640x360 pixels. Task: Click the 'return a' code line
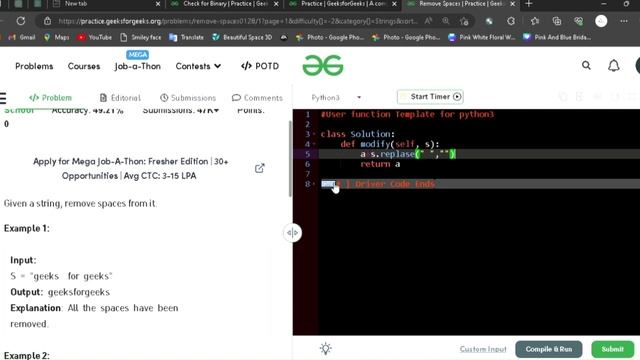tap(380, 164)
